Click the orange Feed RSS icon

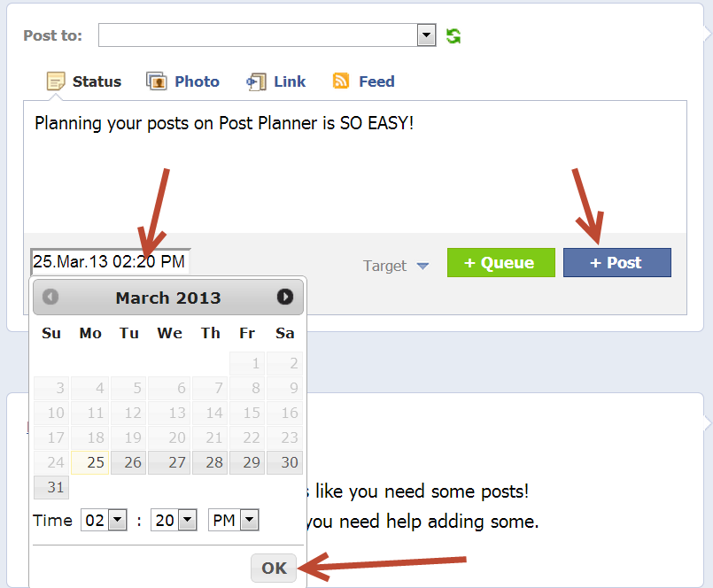pyautogui.click(x=341, y=81)
